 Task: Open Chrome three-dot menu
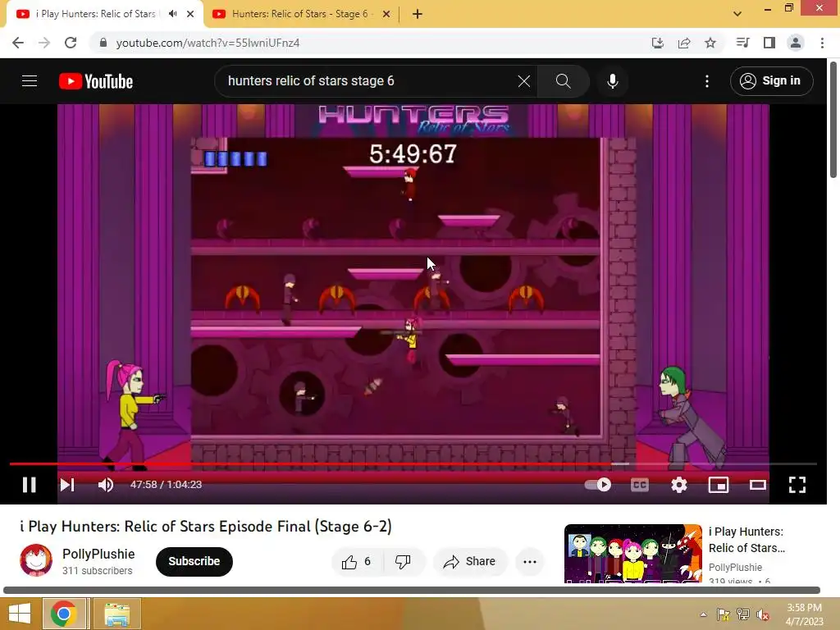[x=822, y=43]
